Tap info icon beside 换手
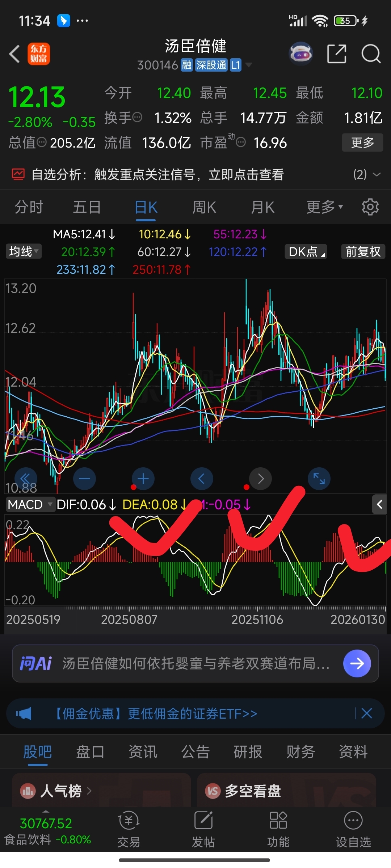Viewport: 391px width, 868px height. point(137,117)
